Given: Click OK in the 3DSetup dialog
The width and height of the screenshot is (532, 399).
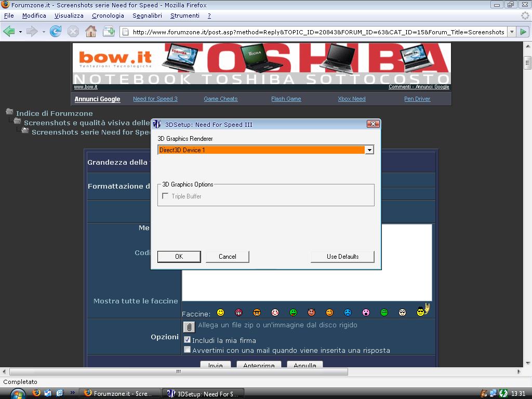Looking at the screenshot, I should (179, 257).
